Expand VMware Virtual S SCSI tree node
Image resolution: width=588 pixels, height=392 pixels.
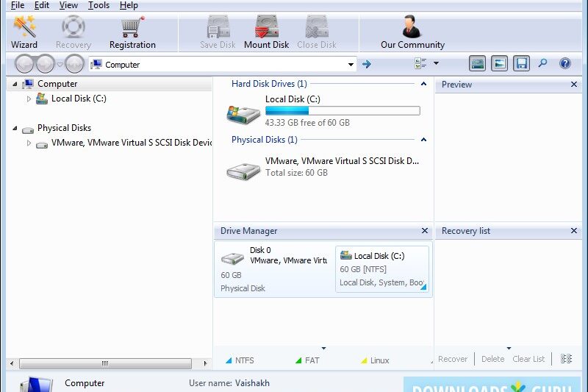pyautogui.click(x=29, y=143)
